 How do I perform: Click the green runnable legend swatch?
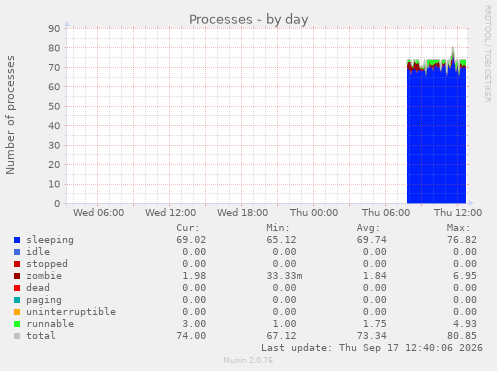pyautogui.click(x=17, y=324)
